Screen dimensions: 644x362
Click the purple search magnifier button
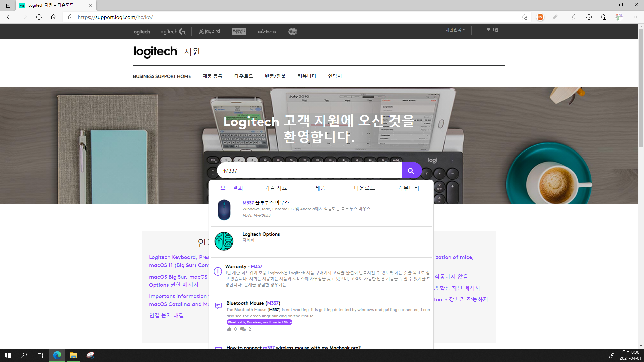click(411, 171)
